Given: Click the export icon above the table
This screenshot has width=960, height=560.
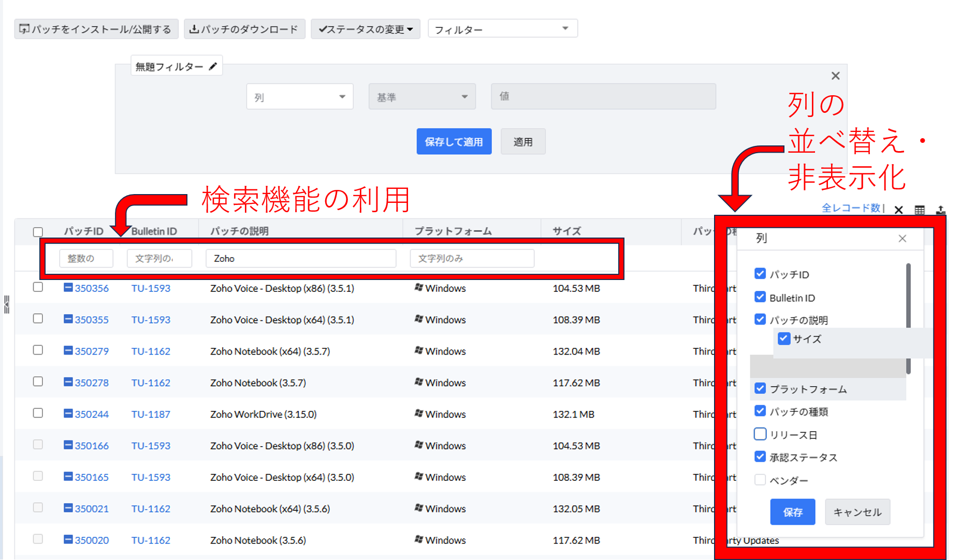Looking at the screenshot, I should click(x=940, y=210).
